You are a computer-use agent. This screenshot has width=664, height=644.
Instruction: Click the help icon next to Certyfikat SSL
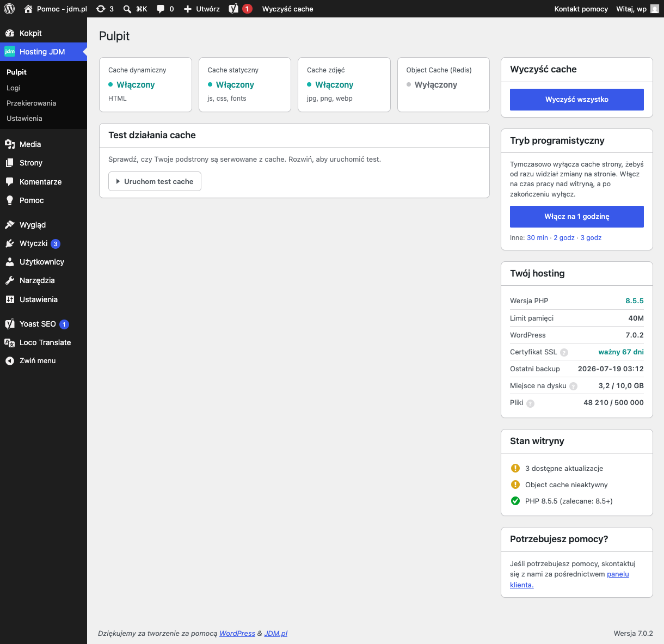[564, 352]
